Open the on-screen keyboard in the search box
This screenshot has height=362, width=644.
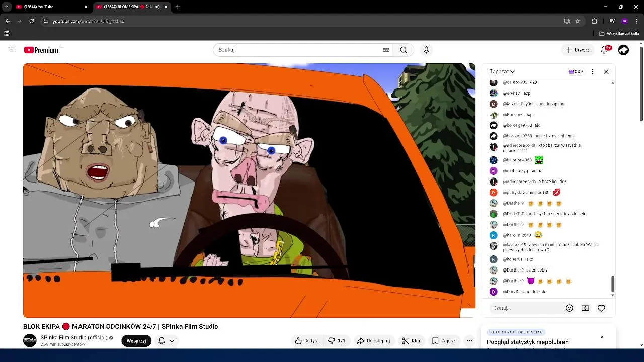[x=386, y=50]
